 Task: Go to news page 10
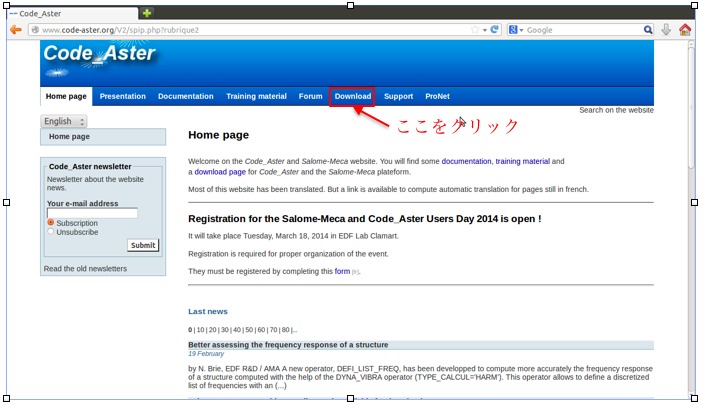coord(200,330)
